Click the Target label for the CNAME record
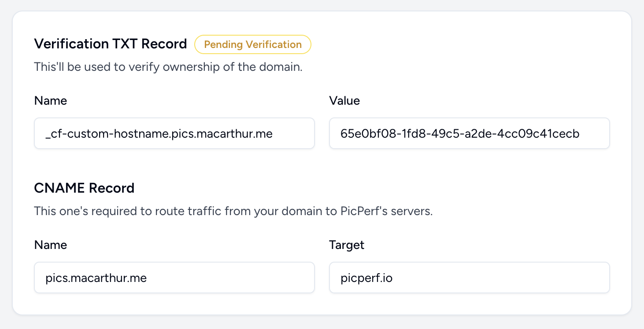This screenshot has height=329, width=644. (x=347, y=245)
